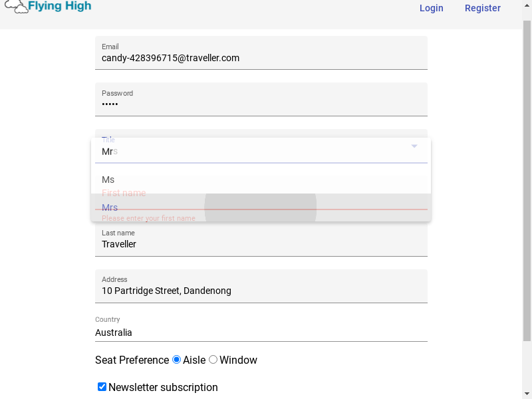Uncheck the Newsletter subscription checkbox
The height and width of the screenshot is (399, 532).
click(x=102, y=387)
